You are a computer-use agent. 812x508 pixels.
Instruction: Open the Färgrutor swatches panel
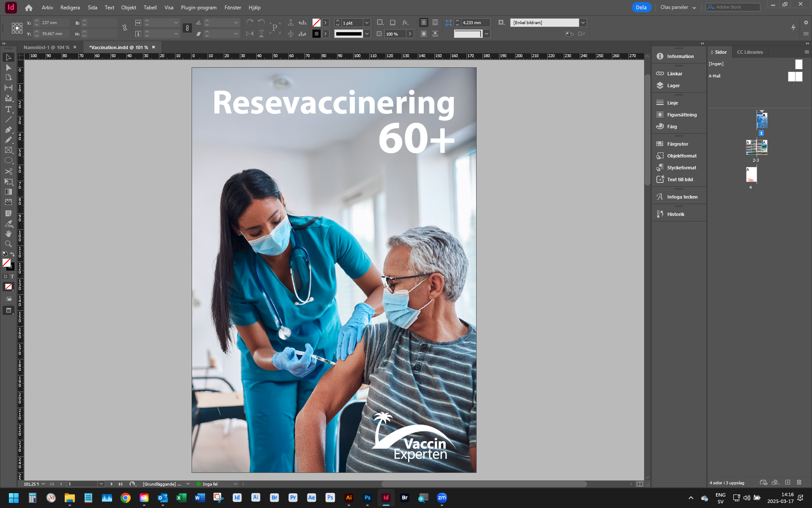(678, 144)
